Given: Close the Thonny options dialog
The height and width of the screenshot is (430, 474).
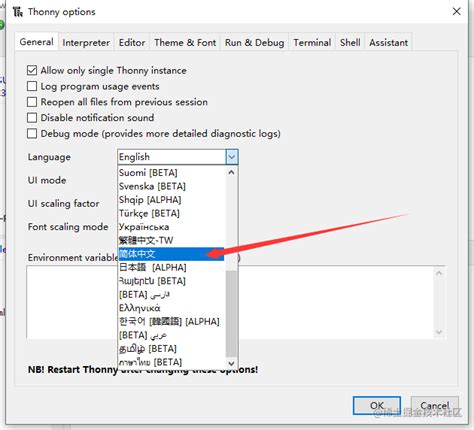Looking at the screenshot, I should coord(456,12).
